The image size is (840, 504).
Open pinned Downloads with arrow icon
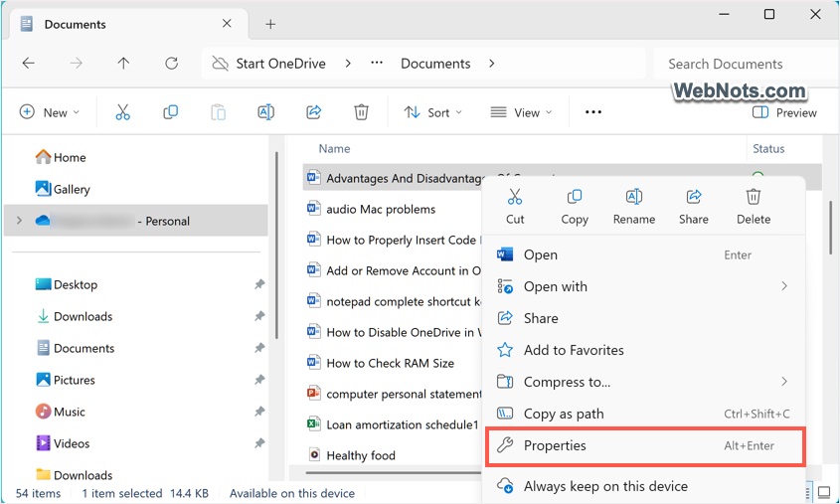coord(74,316)
